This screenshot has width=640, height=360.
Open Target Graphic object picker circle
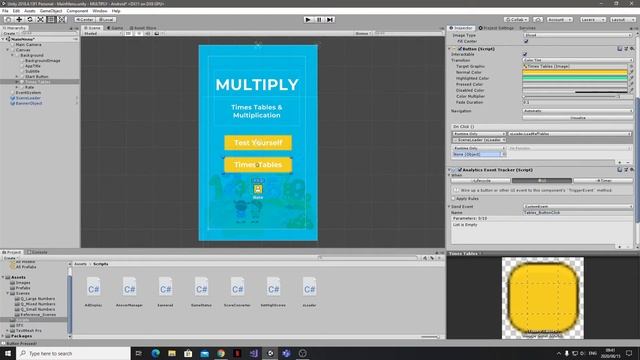pyautogui.click(x=631, y=66)
